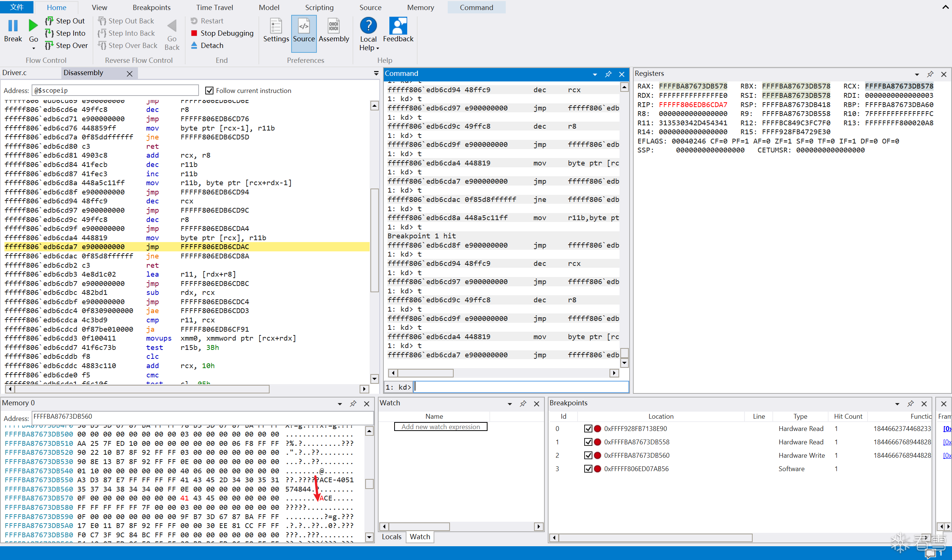Click the Disassembly address field
The image size is (952, 560).
coord(115,90)
